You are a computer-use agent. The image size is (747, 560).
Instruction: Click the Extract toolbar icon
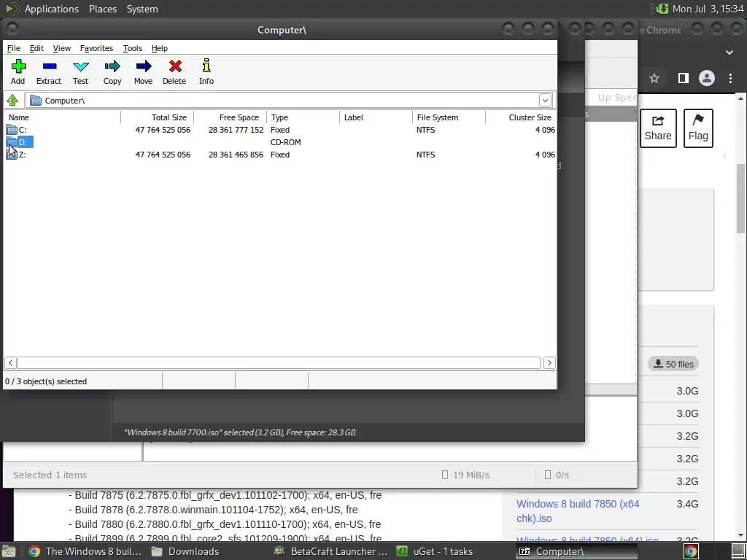pyautogui.click(x=49, y=72)
